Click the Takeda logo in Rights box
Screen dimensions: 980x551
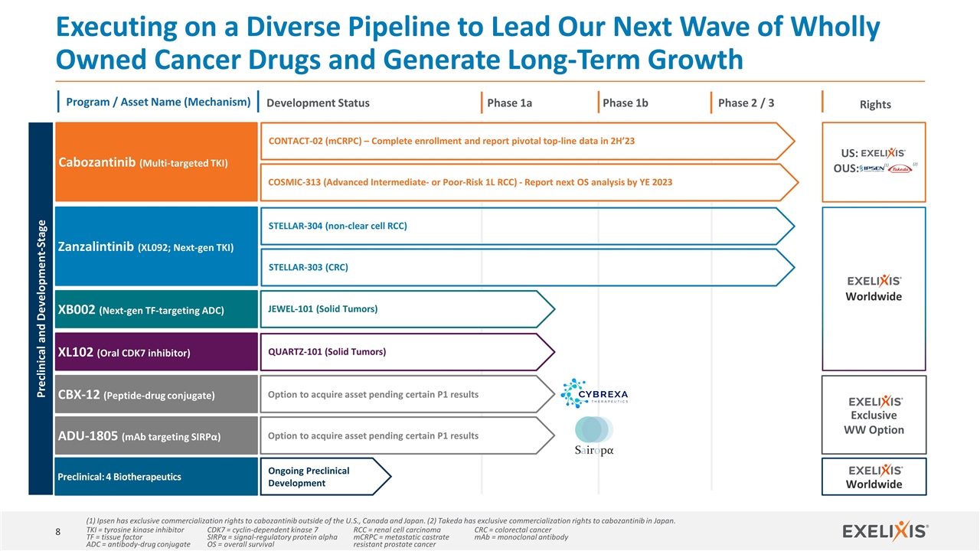pos(900,168)
